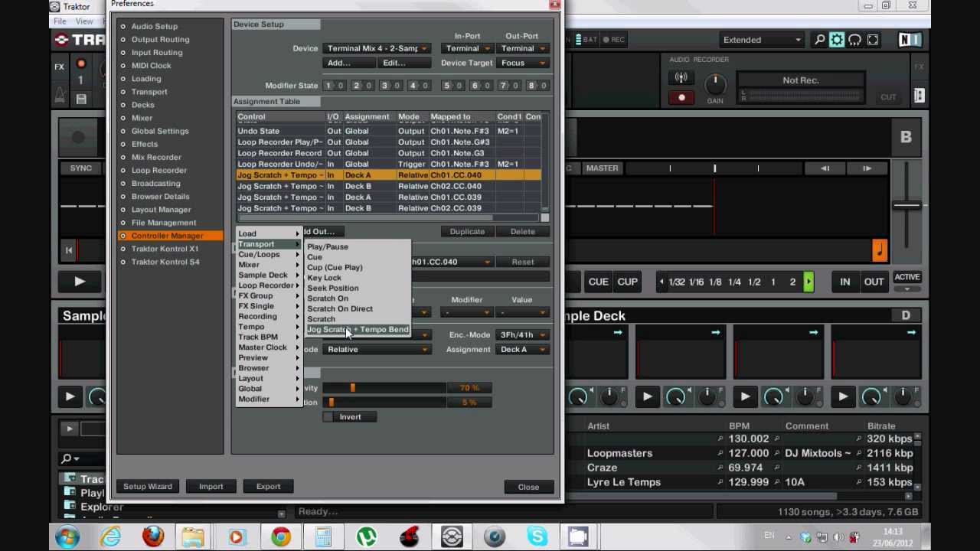Open the In-Port dropdown
This screenshot has width=980, height=551.
pyautogui.click(x=467, y=49)
